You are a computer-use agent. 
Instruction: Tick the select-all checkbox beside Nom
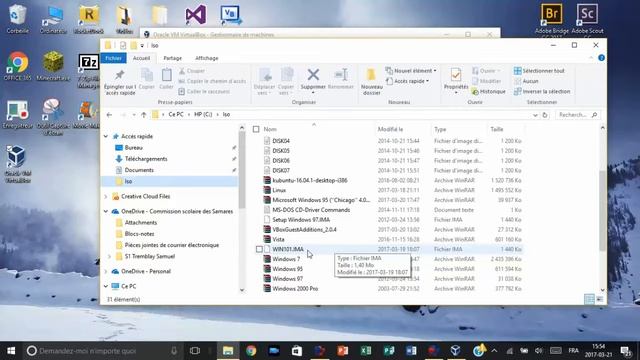point(256,129)
